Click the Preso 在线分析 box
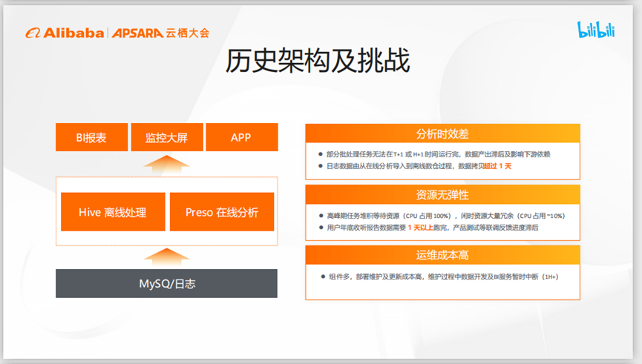This screenshot has width=642, height=364. 222,212
